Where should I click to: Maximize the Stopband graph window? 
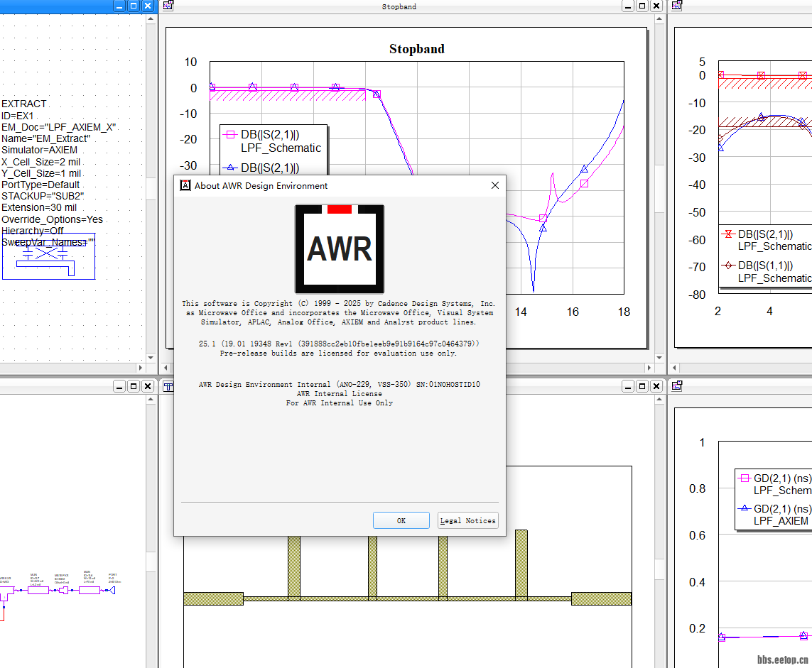coord(642,6)
